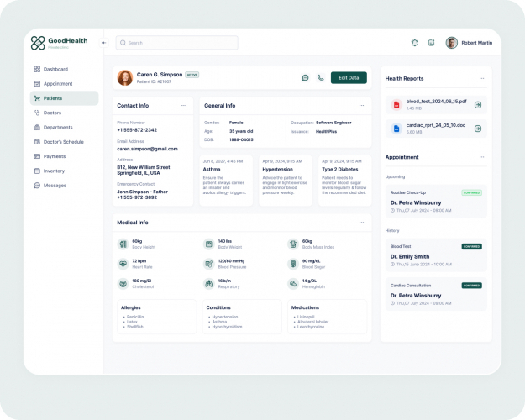Viewport: 525px width, 420px height.
Task: Click the Body Height icon
Action: [123, 244]
